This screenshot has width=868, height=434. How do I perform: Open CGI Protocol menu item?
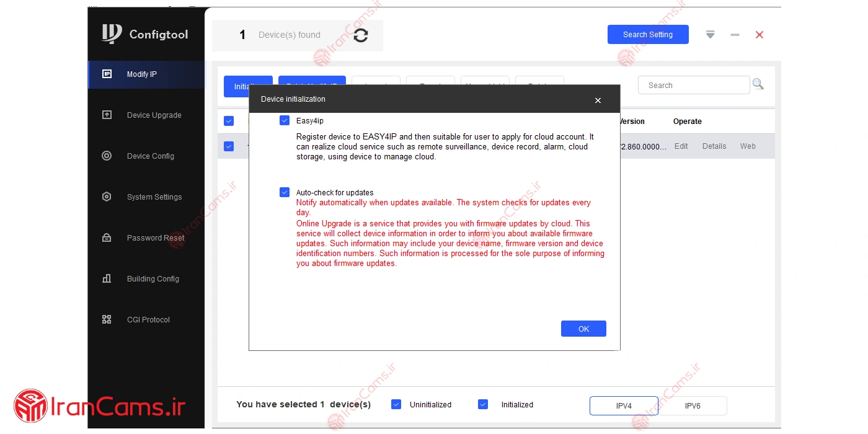(x=146, y=320)
